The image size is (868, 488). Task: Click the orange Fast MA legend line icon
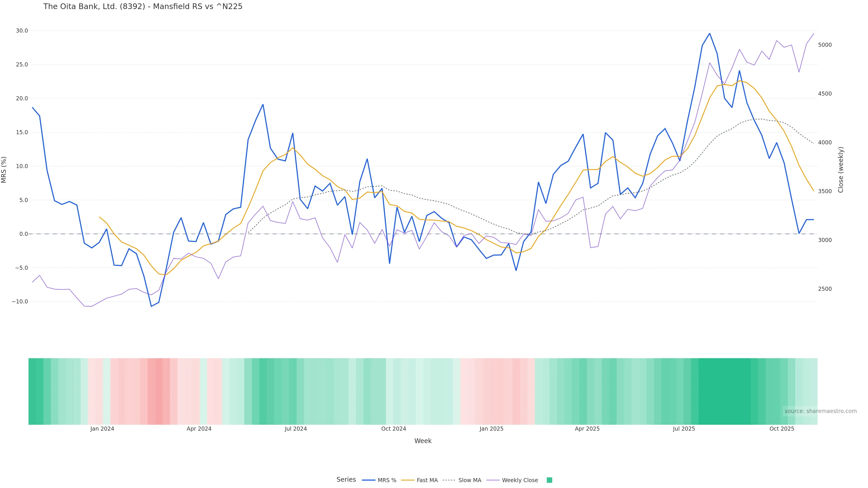[408, 480]
